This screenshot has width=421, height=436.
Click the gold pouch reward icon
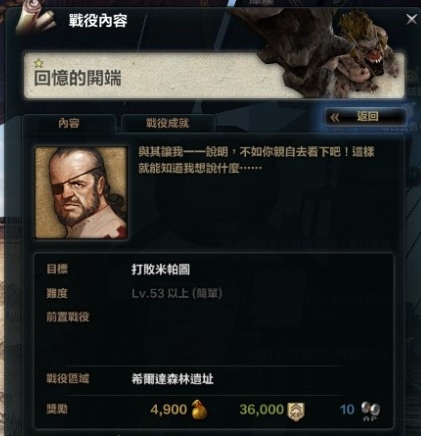pos(199,410)
